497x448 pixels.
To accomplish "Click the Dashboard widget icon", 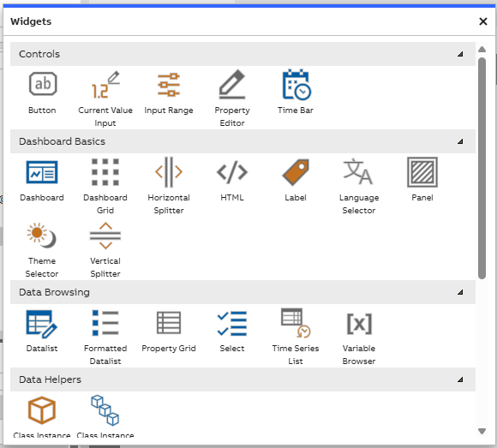I will 42,172.
